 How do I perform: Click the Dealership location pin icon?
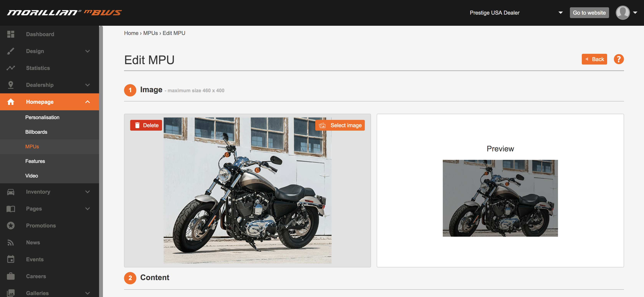click(11, 85)
